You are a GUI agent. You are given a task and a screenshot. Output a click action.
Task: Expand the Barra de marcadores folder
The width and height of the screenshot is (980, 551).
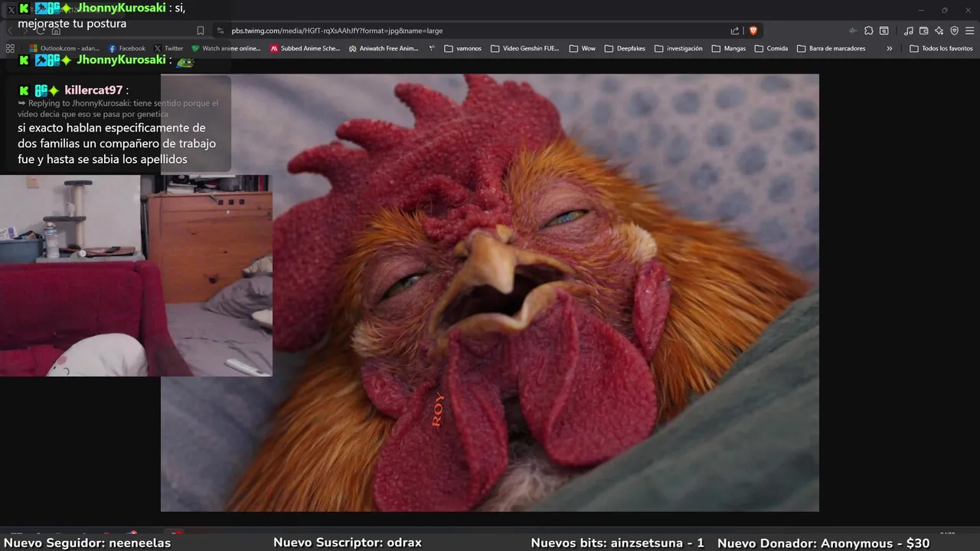tap(831, 48)
